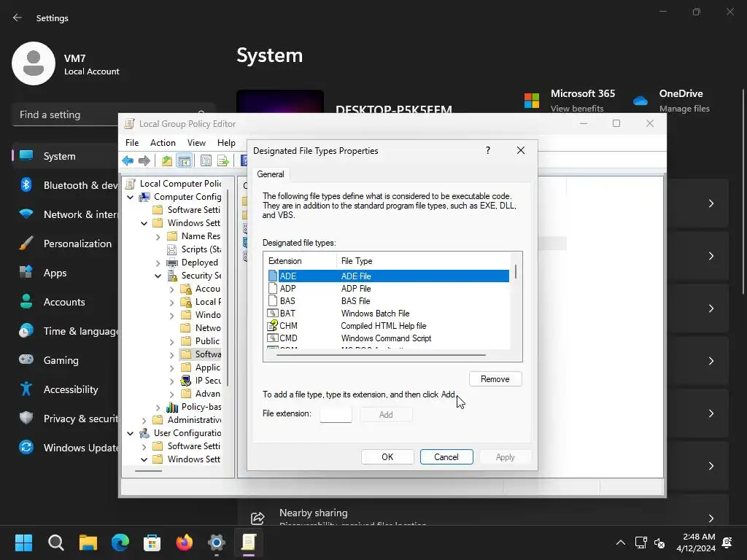
Task: Collapse the first Windows Settings tree node
Action: pos(144,223)
